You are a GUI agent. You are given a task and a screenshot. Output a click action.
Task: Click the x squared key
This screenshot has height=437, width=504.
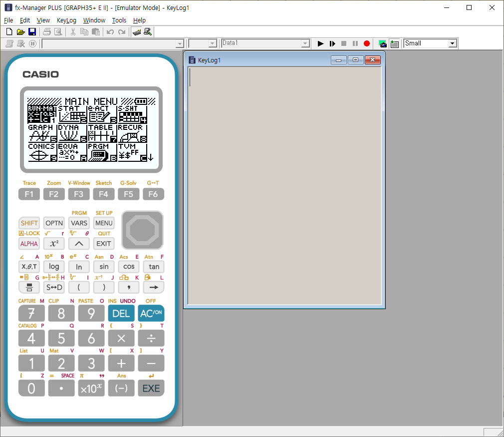(54, 244)
